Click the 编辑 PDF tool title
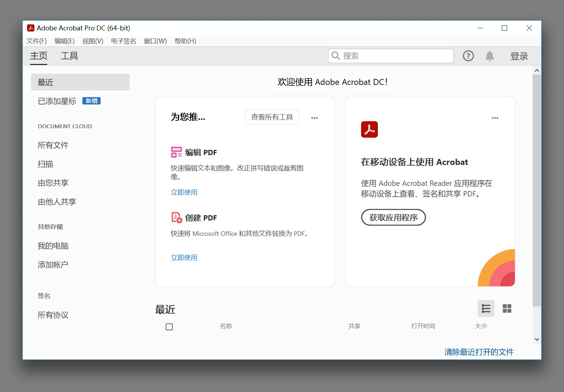This screenshot has height=392, width=564. pos(201,152)
